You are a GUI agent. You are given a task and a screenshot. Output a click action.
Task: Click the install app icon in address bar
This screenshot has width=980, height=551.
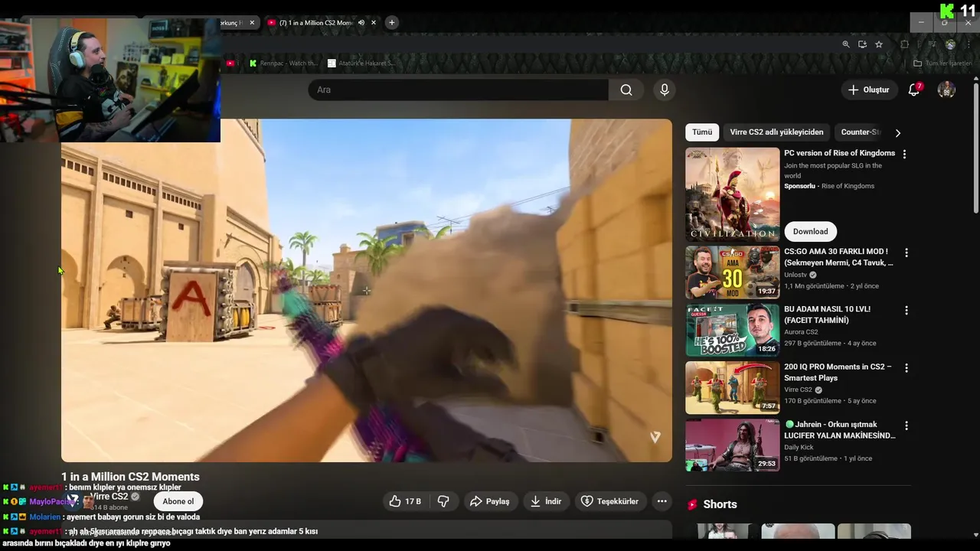point(862,44)
